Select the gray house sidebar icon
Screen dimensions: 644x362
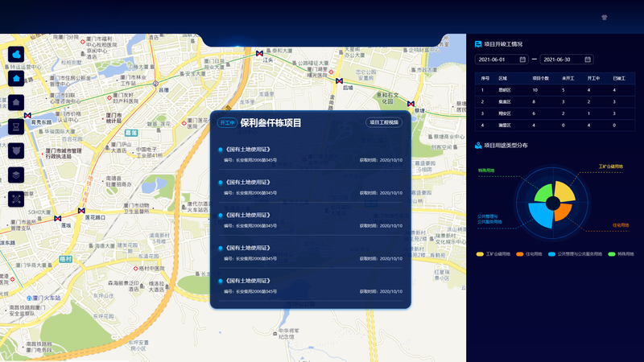(x=16, y=102)
